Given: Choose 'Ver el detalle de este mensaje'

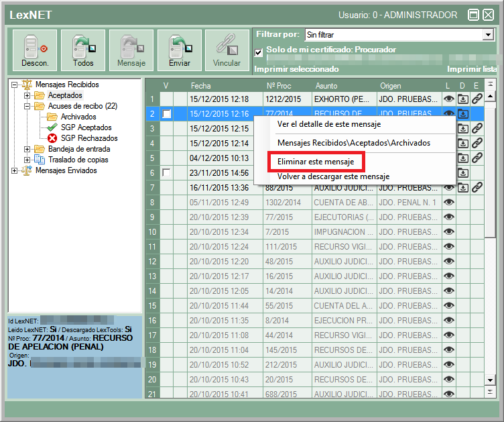Looking at the screenshot, I should [x=328, y=124].
